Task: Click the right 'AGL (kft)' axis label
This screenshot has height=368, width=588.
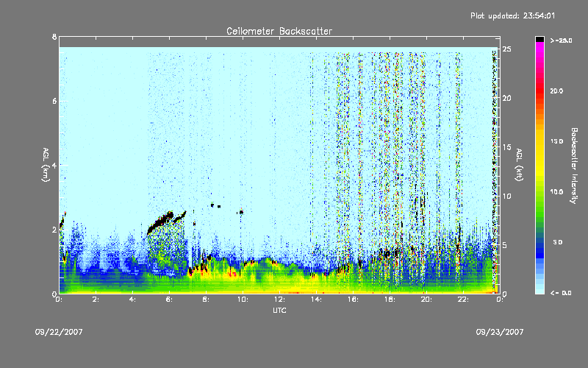Action: [x=519, y=165]
